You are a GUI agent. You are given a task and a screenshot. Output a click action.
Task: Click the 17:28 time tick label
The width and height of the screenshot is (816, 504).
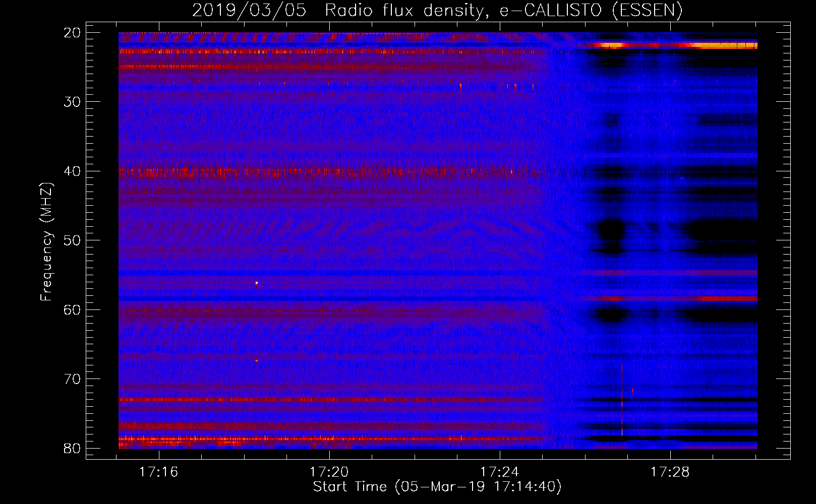pyautogui.click(x=670, y=472)
